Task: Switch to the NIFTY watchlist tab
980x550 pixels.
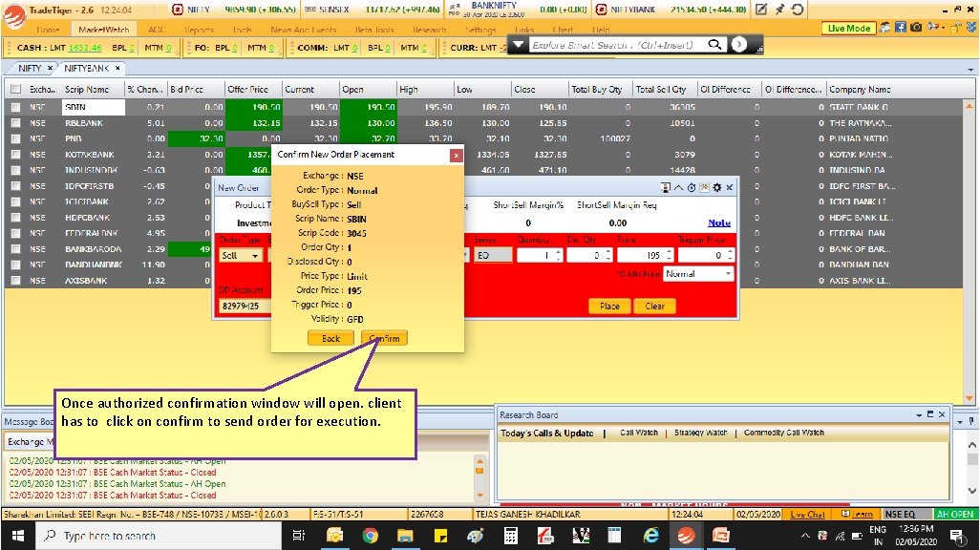Action: pyautogui.click(x=30, y=68)
